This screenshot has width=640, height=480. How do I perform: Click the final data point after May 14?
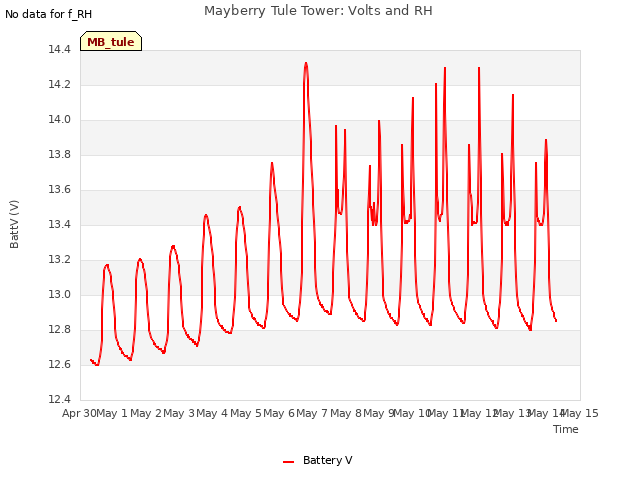coord(556,321)
